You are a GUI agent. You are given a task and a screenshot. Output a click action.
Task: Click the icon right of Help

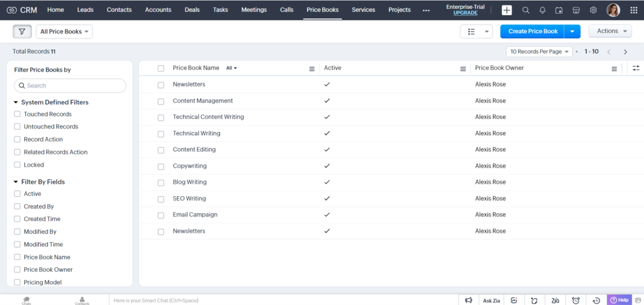click(638, 300)
